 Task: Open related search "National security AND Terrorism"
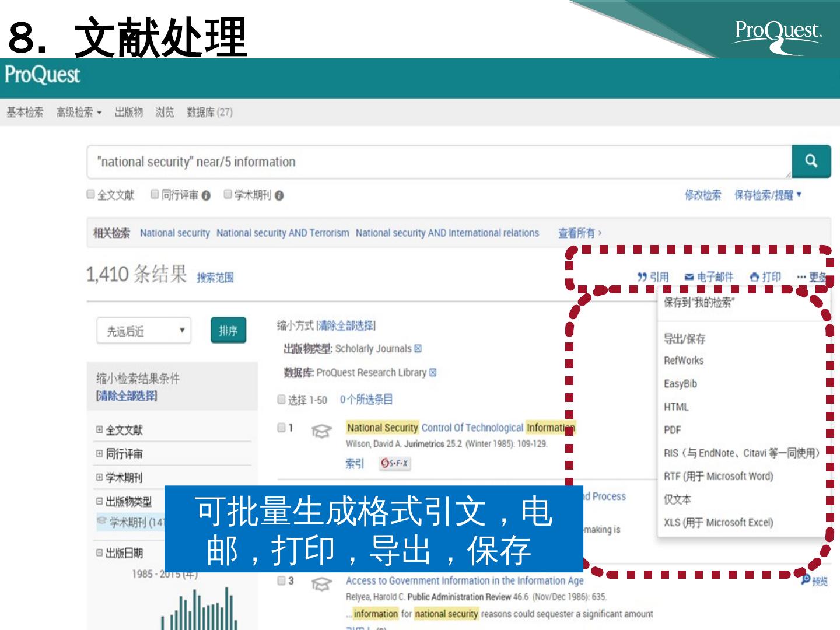(x=283, y=233)
